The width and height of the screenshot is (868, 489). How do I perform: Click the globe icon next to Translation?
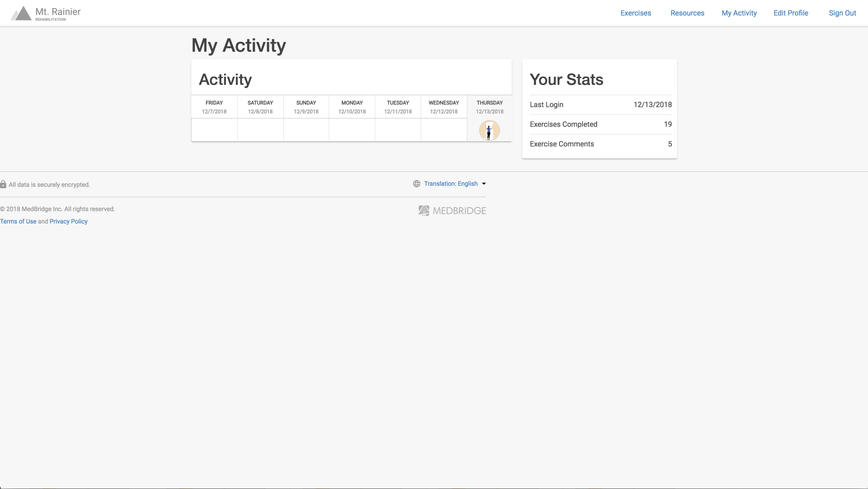[x=416, y=184]
